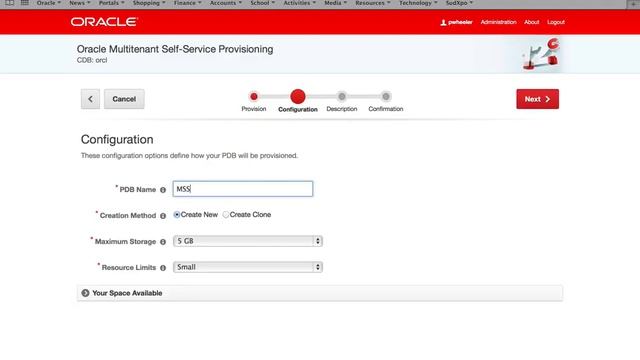Screen dimensions: 640x360
Task: Open the Media bookmarks folder menu
Action: coord(336,3)
